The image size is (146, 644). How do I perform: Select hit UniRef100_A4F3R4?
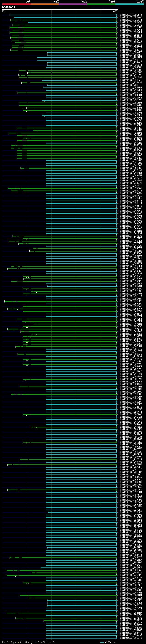(131, 321)
